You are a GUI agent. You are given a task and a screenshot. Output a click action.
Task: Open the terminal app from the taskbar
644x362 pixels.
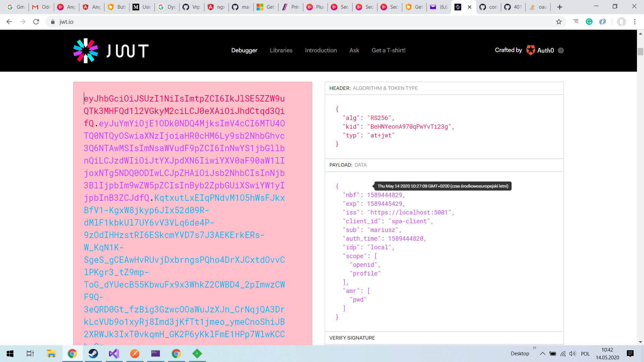click(155, 353)
